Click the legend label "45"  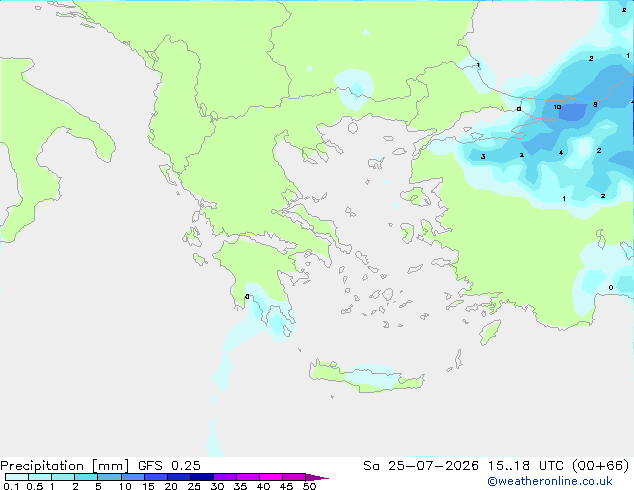286,486
